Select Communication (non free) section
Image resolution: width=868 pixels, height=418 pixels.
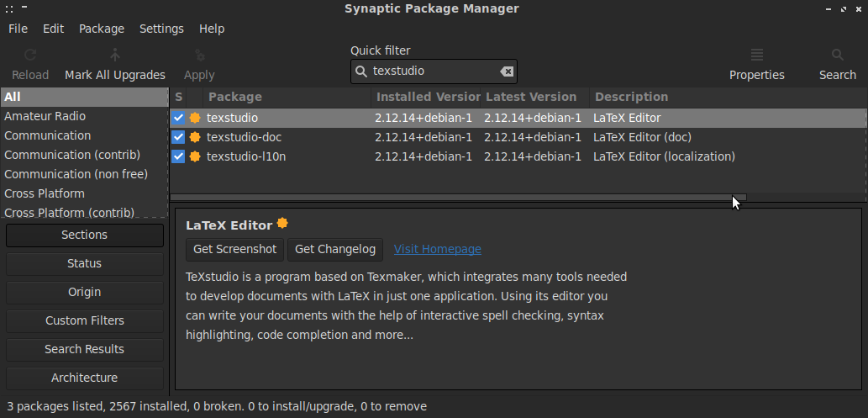tap(84, 175)
